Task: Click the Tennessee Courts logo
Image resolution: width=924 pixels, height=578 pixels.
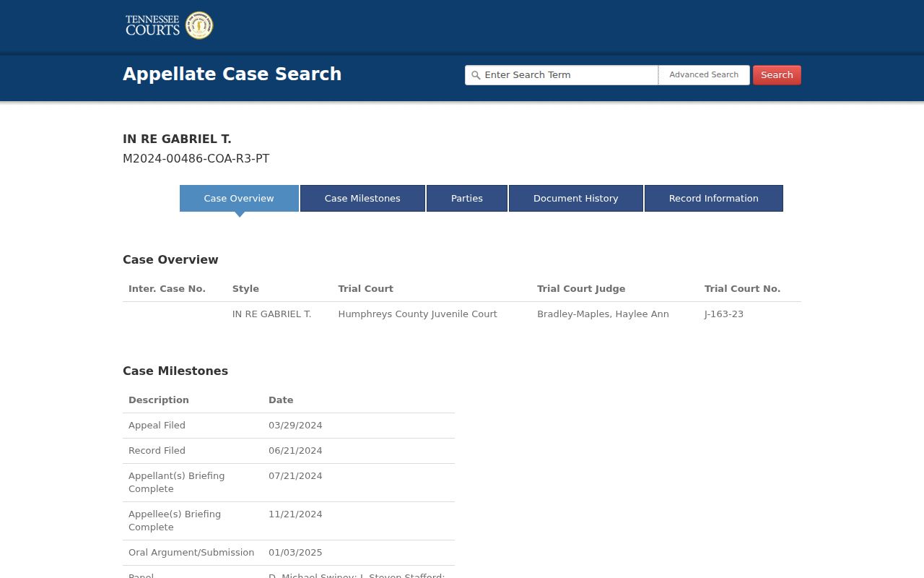Action: point(169,25)
